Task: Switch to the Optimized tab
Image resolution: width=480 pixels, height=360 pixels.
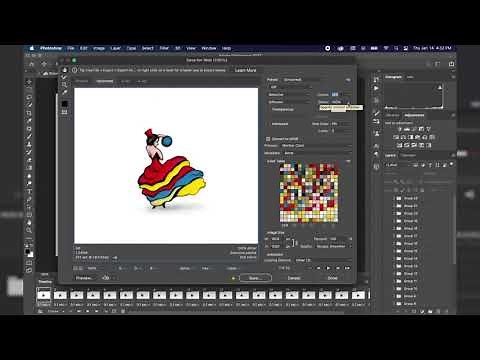Action: (x=105, y=81)
